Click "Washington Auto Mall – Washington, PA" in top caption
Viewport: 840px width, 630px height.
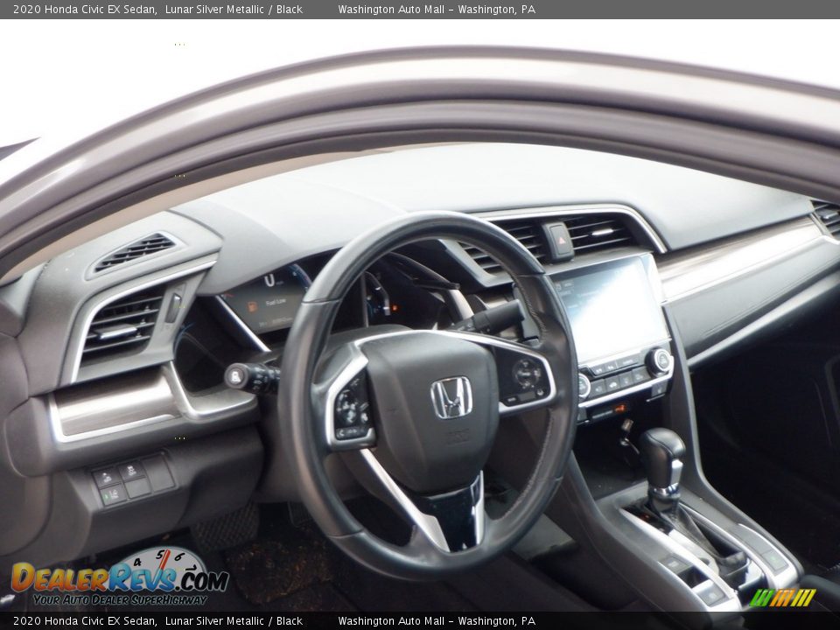(x=437, y=9)
